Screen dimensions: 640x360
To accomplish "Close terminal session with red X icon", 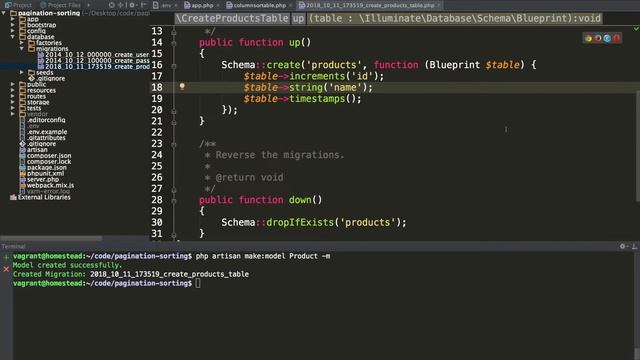I will (x=6, y=269).
